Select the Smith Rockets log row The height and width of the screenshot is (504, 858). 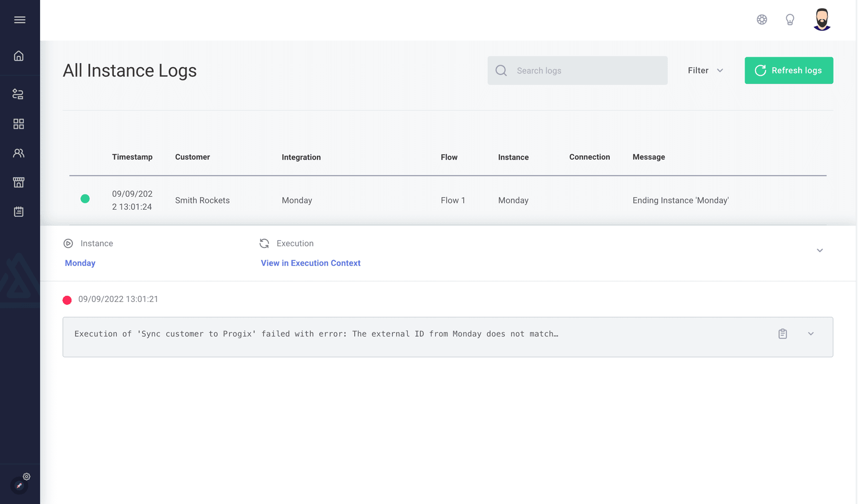click(448, 201)
